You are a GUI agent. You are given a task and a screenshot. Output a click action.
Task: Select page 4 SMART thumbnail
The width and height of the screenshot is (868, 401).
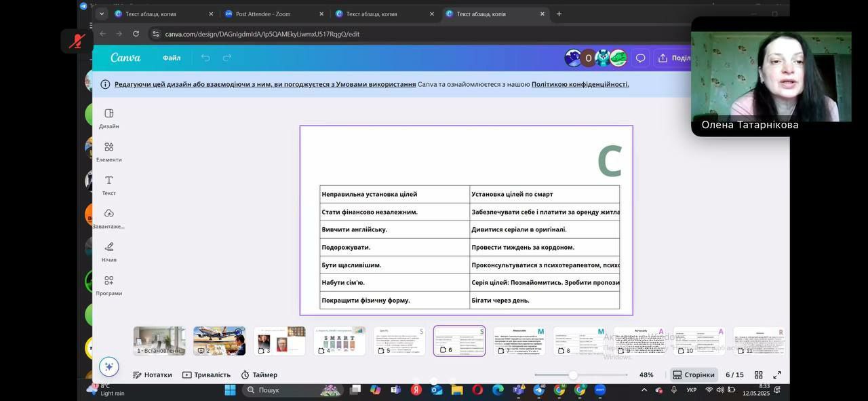pyautogui.click(x=339, y=341)
